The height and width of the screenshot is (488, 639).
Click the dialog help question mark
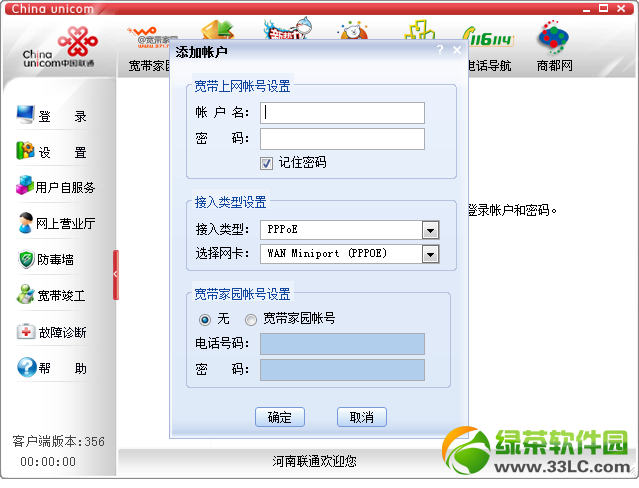pos(440,50)
